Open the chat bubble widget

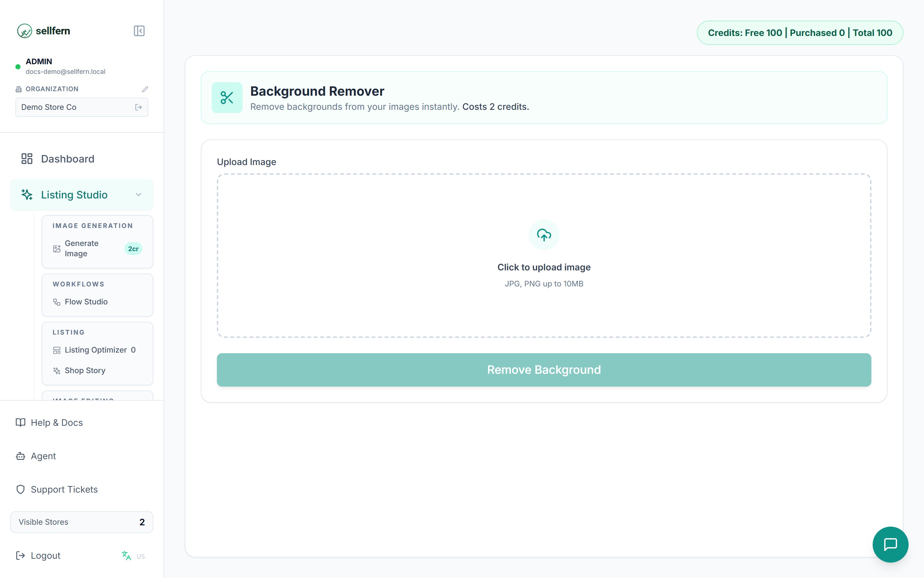pyautogui.click(x=890, y=544)
